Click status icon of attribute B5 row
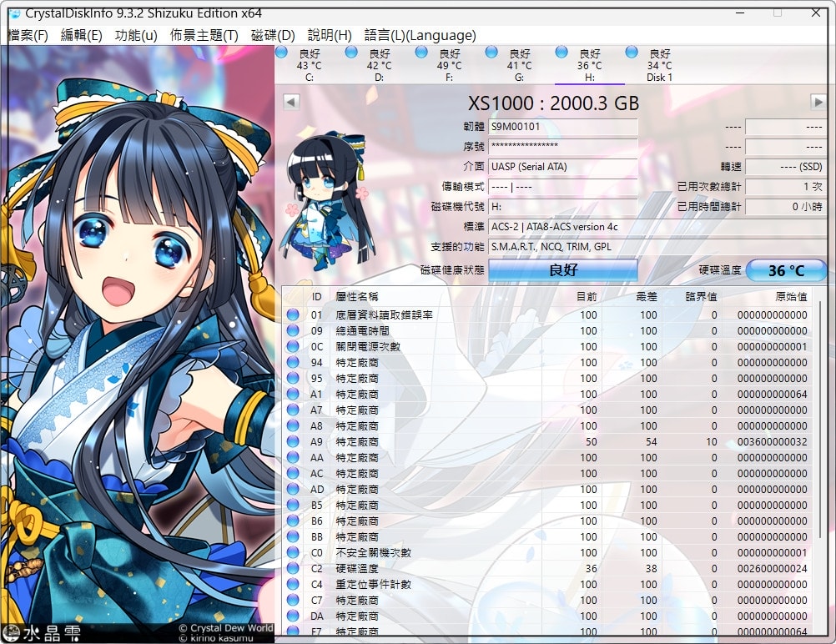This screenshot has height=644, width=836. click(293, 505)
